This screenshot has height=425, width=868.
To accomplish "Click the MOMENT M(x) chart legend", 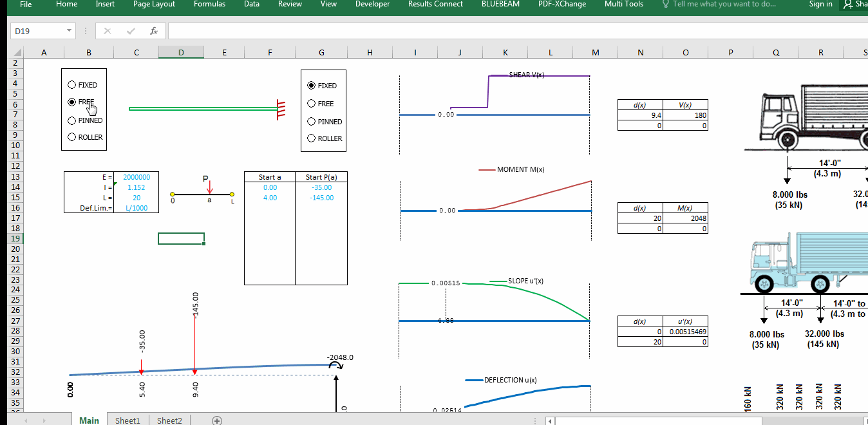I will (x=513, y=170).
